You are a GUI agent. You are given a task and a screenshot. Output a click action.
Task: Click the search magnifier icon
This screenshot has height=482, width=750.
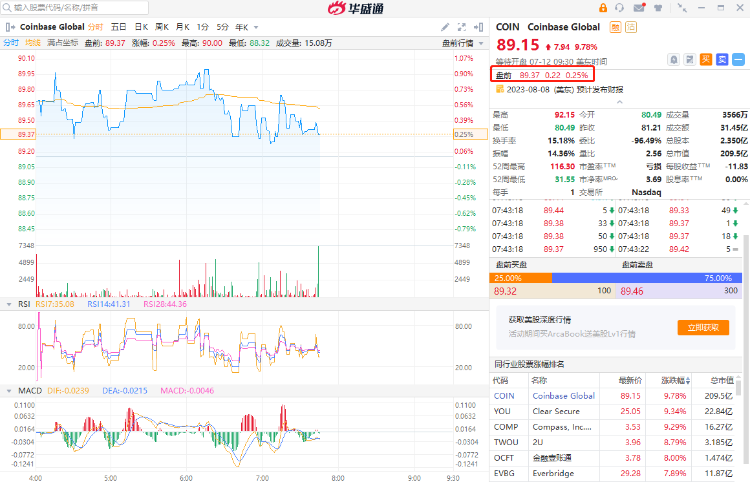point(7,8)
